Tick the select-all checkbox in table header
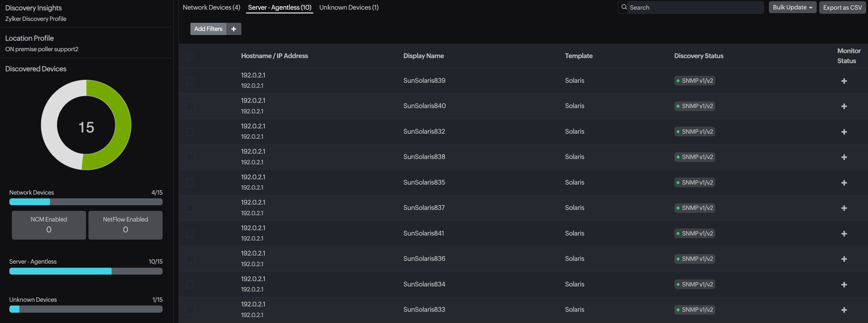Image resolution: width=868 pixels, height=323 pixels. (x=190, y=56)
